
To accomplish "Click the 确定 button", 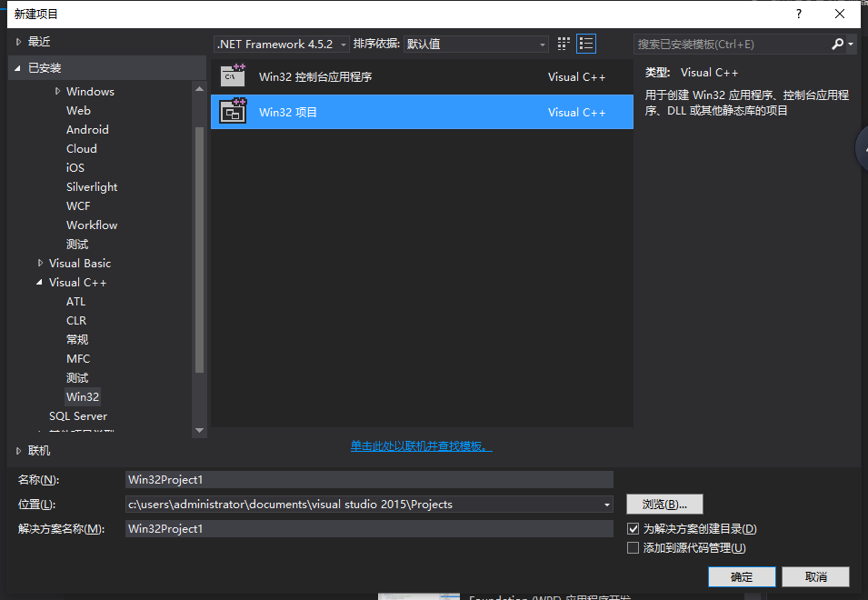I will 742,576.
